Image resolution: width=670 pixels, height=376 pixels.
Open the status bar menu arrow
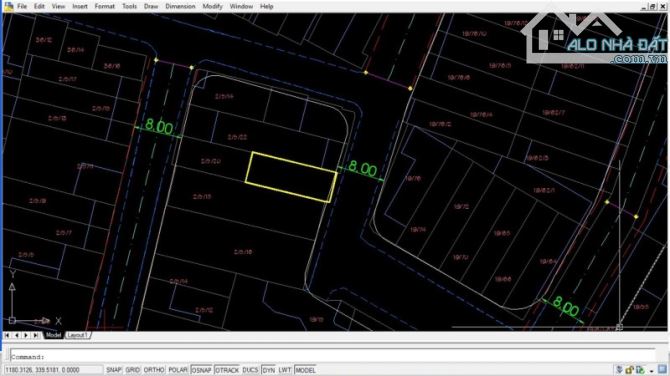coord(652,370)
